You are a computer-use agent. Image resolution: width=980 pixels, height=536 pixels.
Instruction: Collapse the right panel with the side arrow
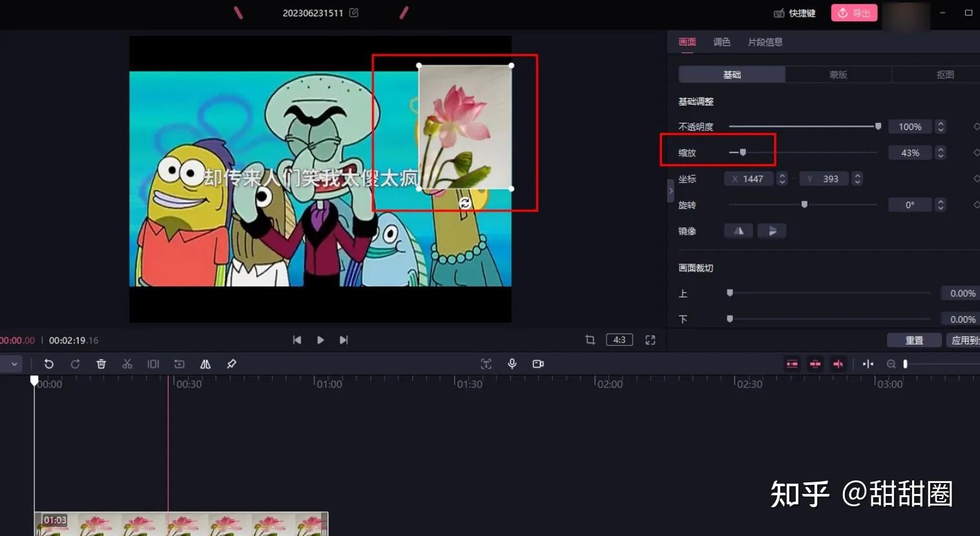(670, 191)
